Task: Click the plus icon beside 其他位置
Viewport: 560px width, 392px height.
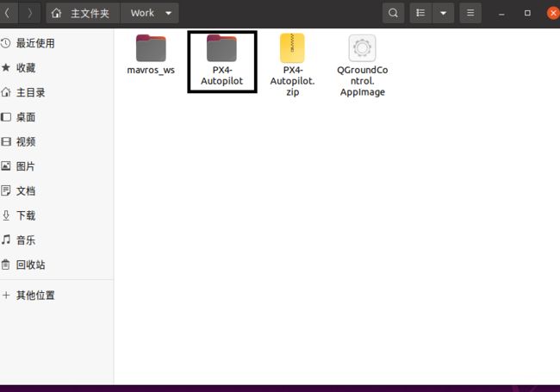Action: [x=6, y=296]
